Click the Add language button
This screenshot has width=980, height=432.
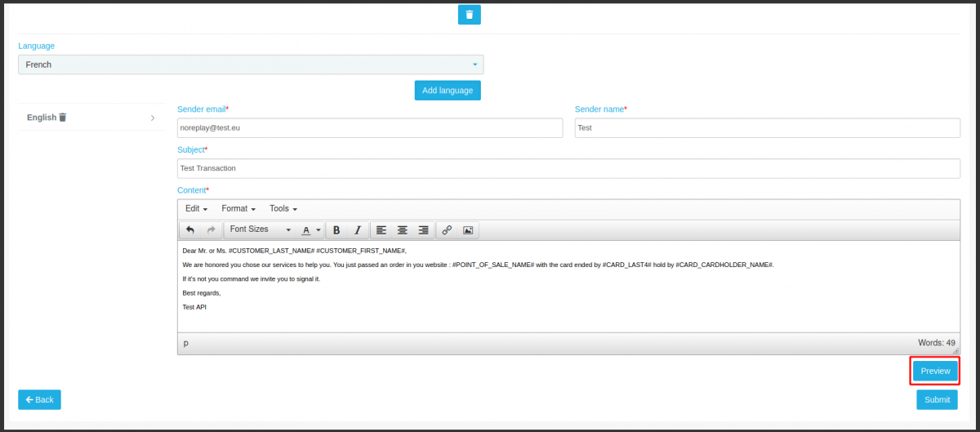click(x=448, y=90)
